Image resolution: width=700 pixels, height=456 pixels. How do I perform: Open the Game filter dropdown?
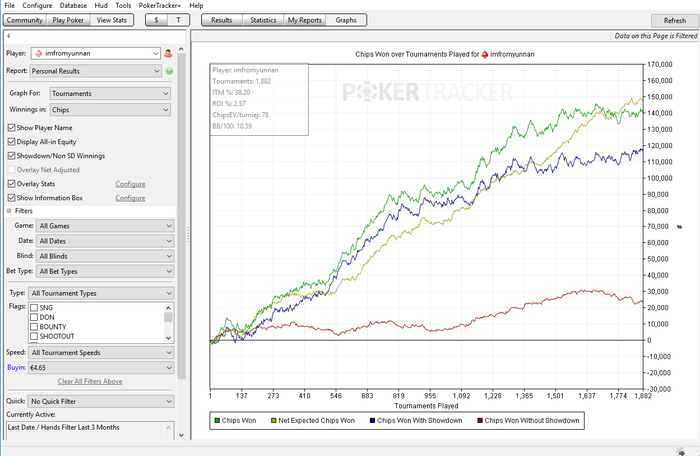coord(104,226)
